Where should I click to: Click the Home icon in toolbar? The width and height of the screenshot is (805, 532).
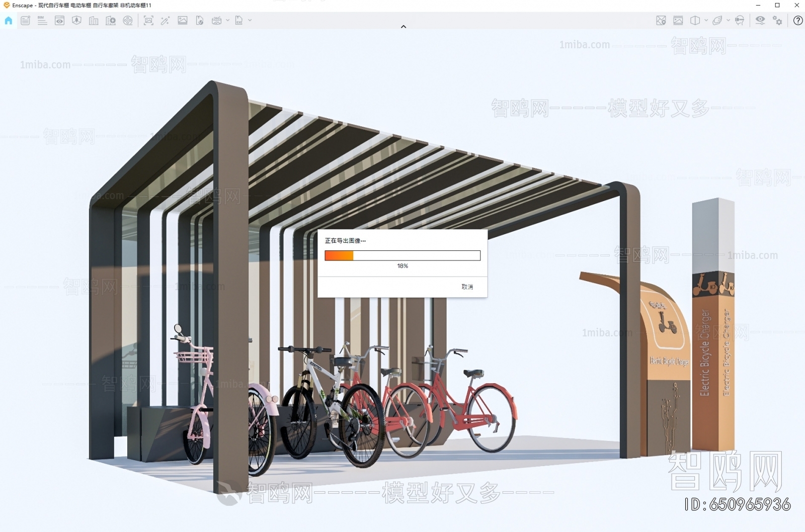[9, 21]
